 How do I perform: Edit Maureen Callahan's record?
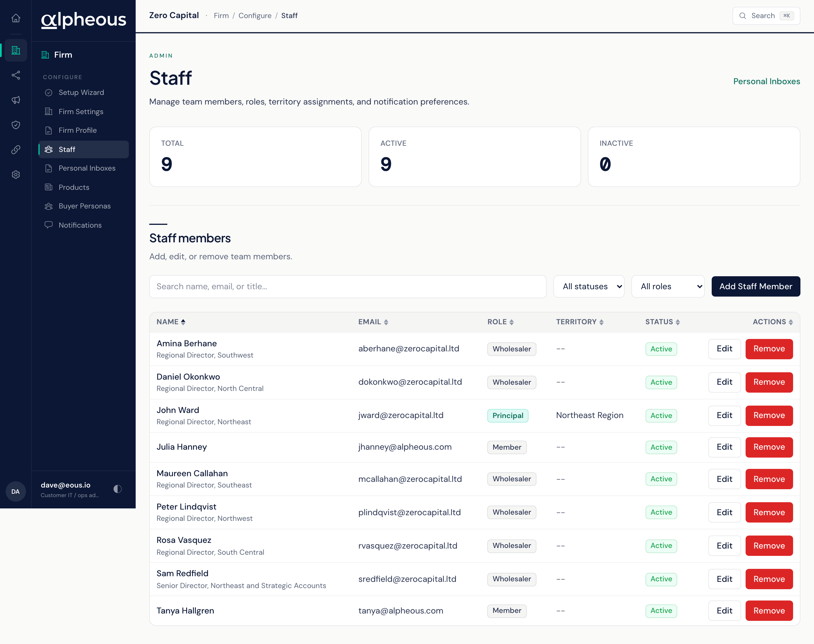pyautogui.click(x=724, y=479)
